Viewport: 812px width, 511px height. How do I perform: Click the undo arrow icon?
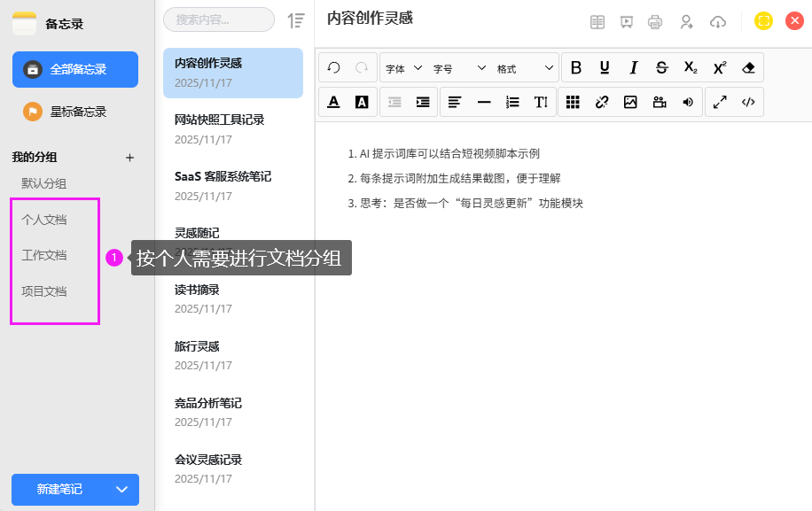click(x=334, y=68)
